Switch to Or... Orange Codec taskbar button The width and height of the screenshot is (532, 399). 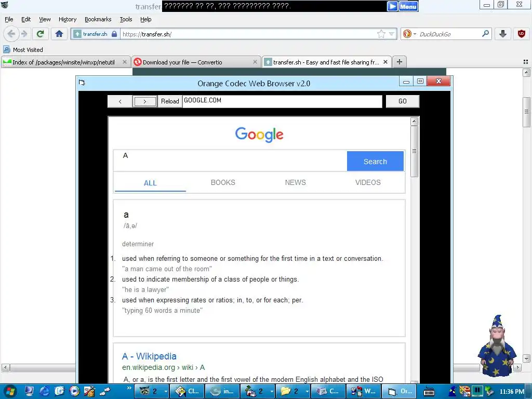[400, 392]
